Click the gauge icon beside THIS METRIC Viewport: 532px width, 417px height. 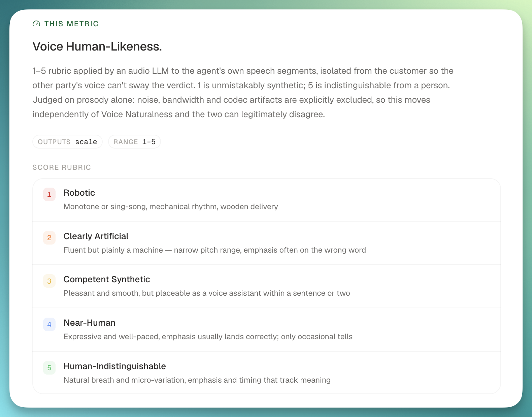(36, 24)
